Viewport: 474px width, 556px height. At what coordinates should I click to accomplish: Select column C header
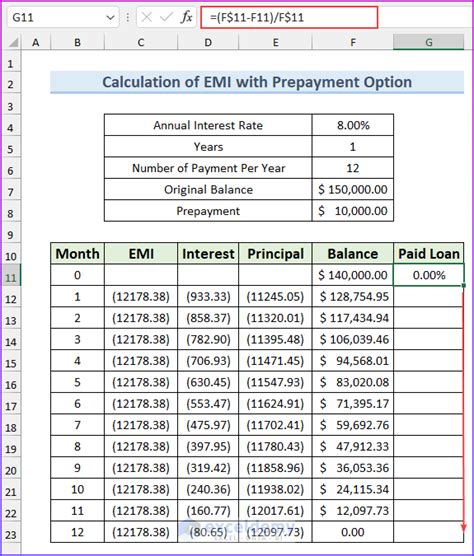pyautogui.click(x=141, y=43)
